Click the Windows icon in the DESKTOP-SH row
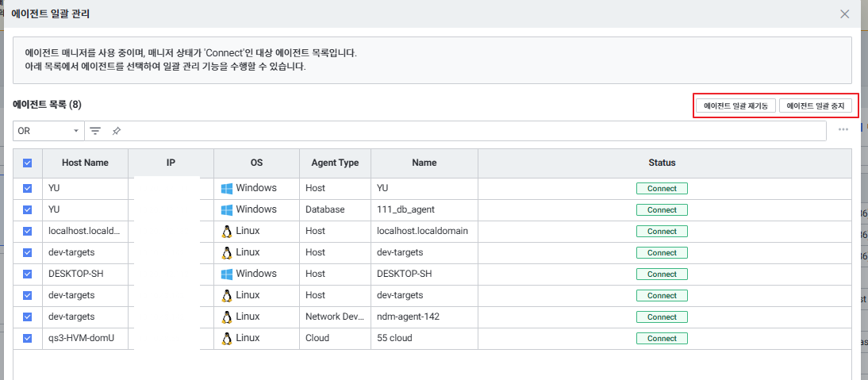This screenshot has height=380, width=868. 227,274
